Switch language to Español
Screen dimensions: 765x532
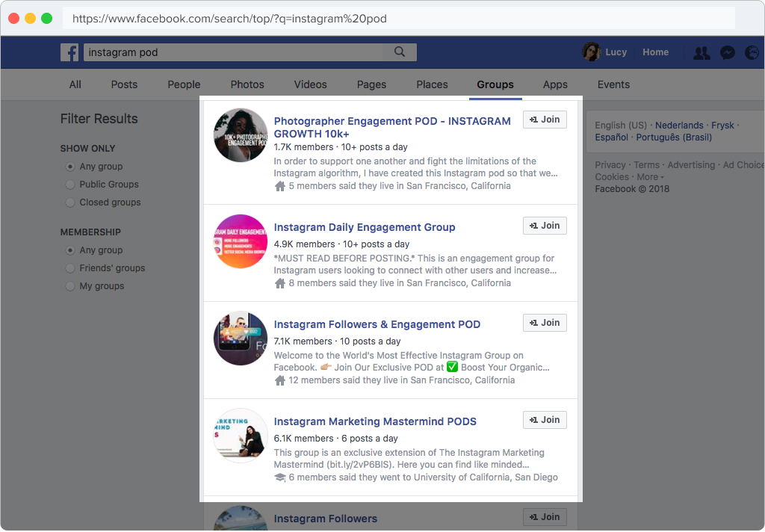click(x=611, y=137)
